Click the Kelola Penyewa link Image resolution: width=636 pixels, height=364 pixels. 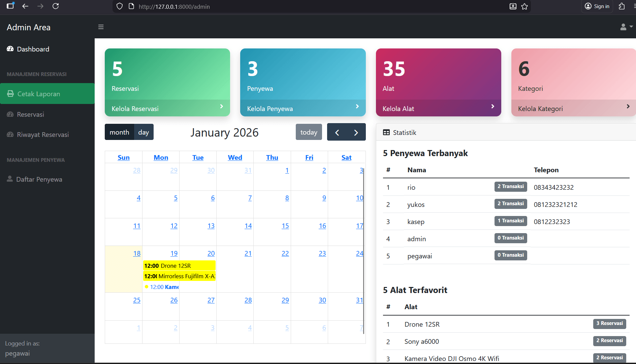tap(270, 109)
